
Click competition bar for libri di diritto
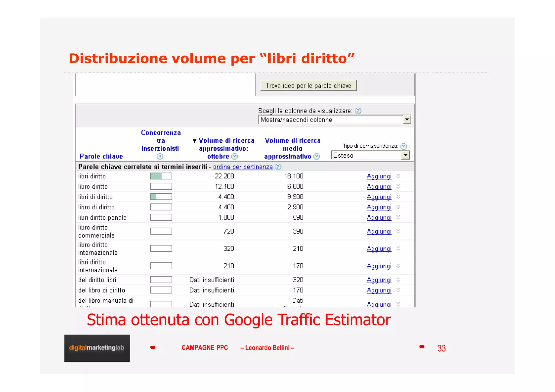pyautogui.click(x=161, y=197)
